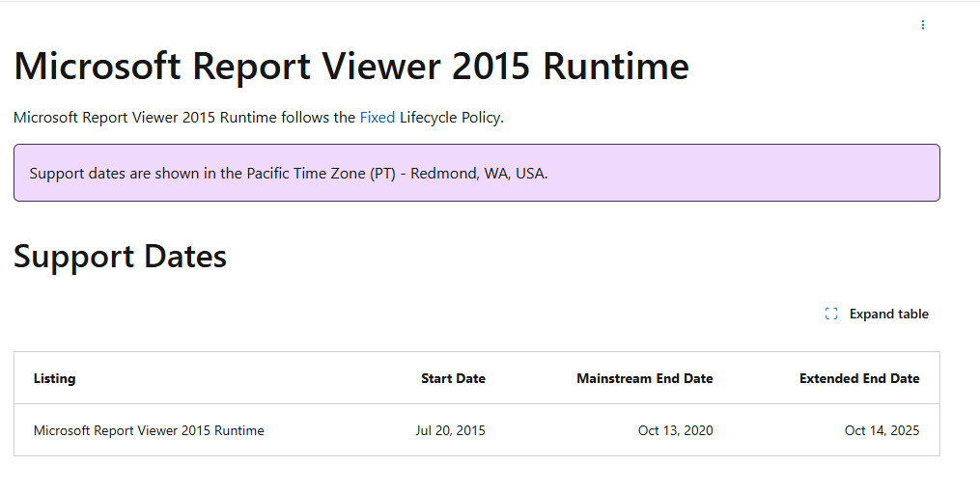
Task: Click the Microsoft Report Viewer 2015 Runtime page title
Action: tap(351, 67)
